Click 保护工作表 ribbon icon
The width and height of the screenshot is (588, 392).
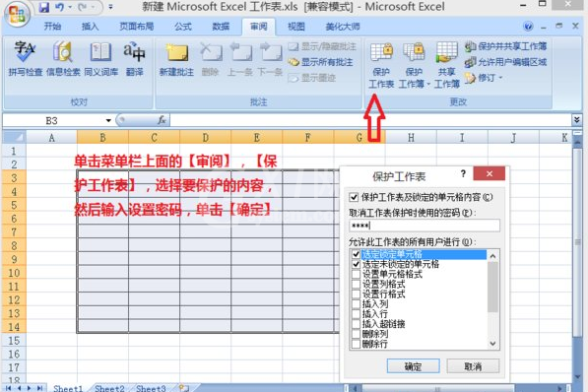[381, 65]
